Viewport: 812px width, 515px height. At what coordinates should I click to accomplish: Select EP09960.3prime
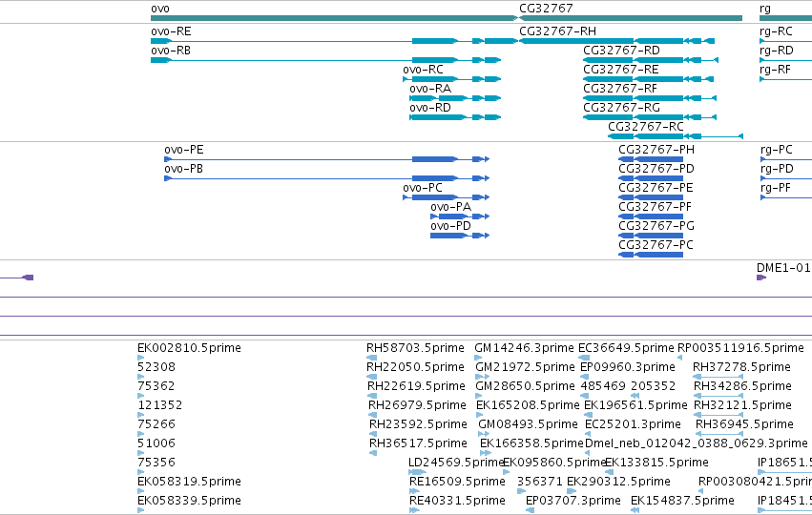coord(584,377)
